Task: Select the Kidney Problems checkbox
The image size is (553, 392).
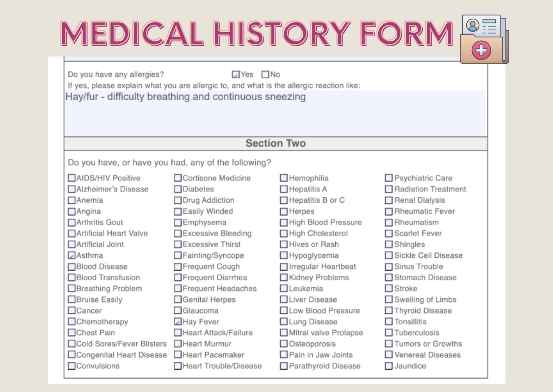Action: coord(284,278)
